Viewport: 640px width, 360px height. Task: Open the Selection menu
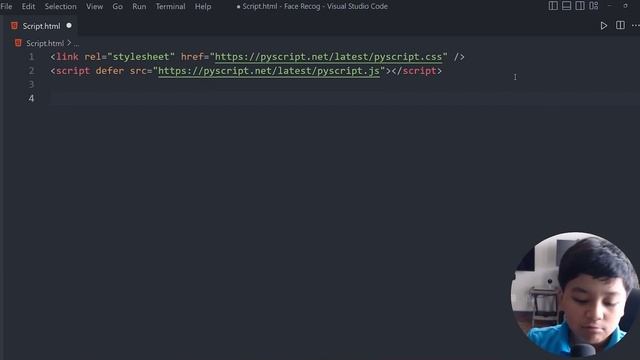60,7
